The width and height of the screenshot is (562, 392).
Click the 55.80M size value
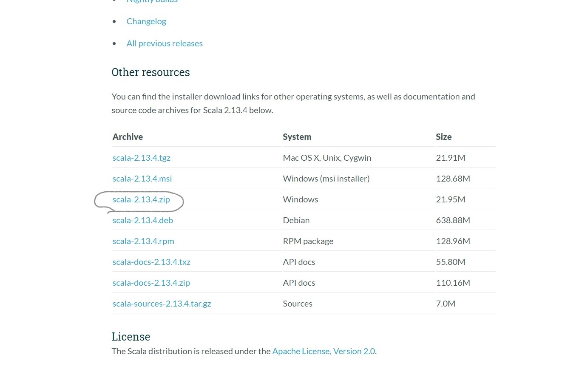(x=450, y=262)
